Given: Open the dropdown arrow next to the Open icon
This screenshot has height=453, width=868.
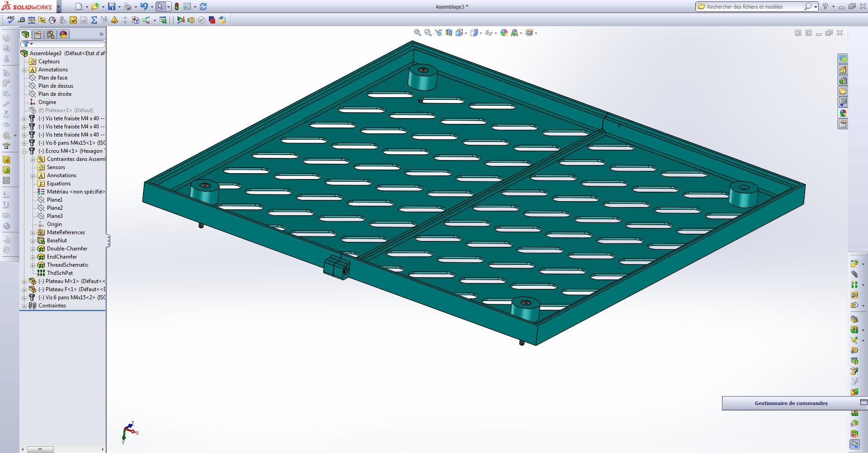Looking at the screenshot, I should pos(103,7).
